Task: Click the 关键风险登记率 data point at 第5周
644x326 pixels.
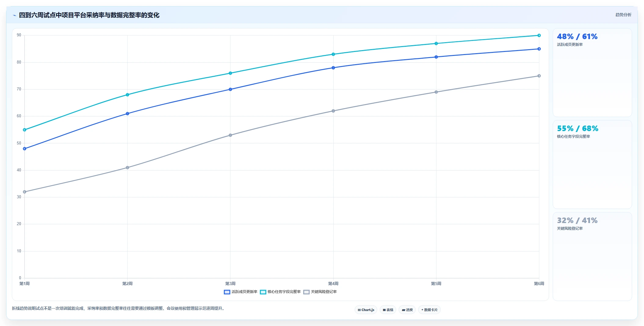Action: point(436,92)
